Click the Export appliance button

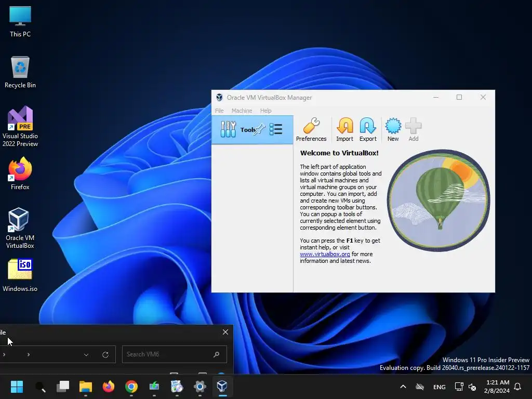coord(368,129)
